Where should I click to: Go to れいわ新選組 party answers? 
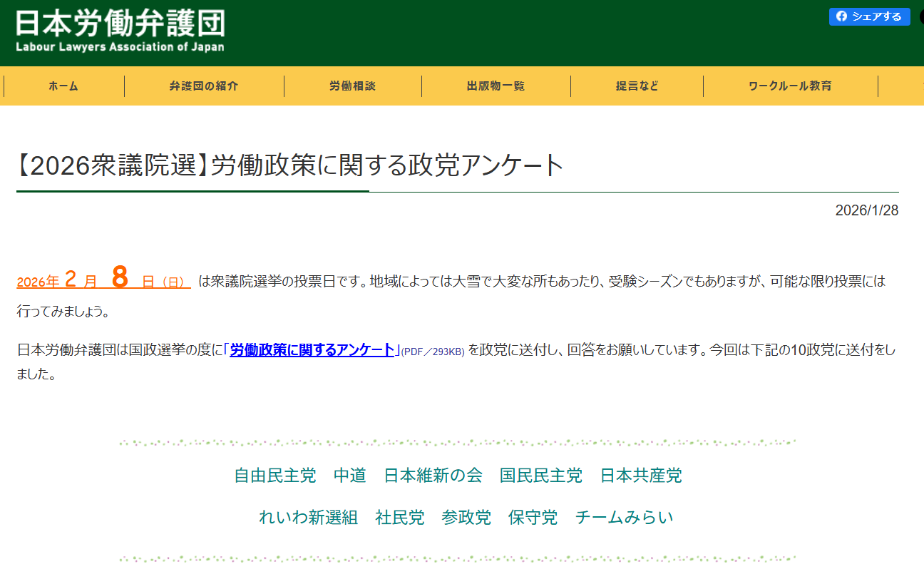(308, 518)
